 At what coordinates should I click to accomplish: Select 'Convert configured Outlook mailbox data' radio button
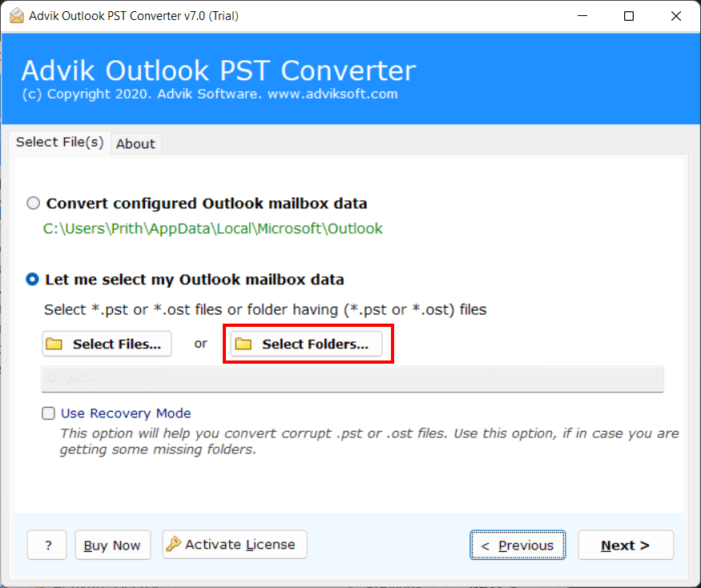point(33,203)
